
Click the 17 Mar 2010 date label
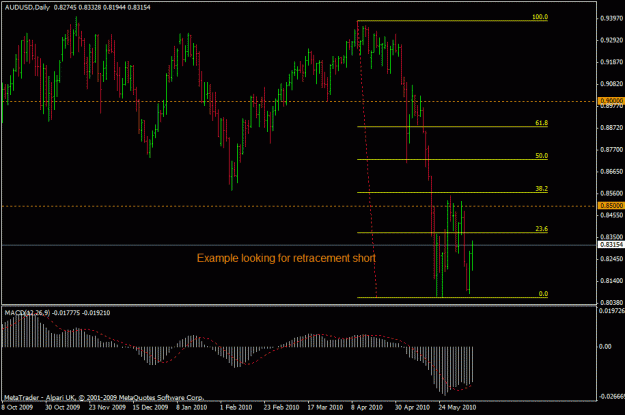[x=325, y=407]
